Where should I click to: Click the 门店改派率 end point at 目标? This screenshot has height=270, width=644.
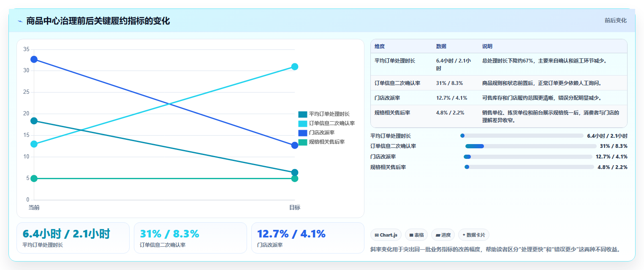tap(295, 145)
